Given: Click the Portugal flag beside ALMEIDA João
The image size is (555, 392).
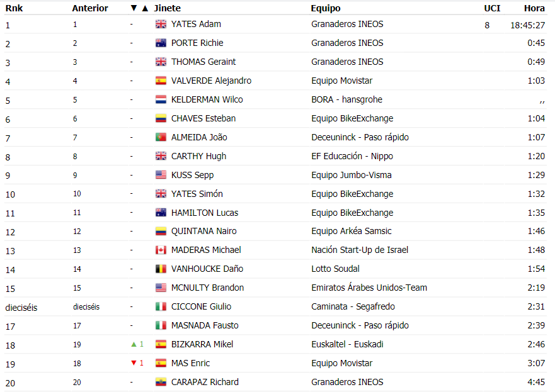Looking at the screenshot, I should (x=161, y=137).
